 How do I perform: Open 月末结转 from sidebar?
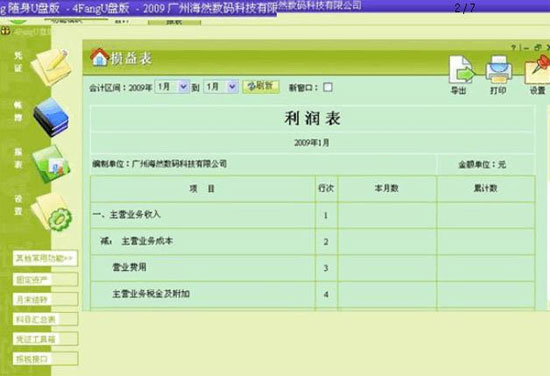[45, 299]
